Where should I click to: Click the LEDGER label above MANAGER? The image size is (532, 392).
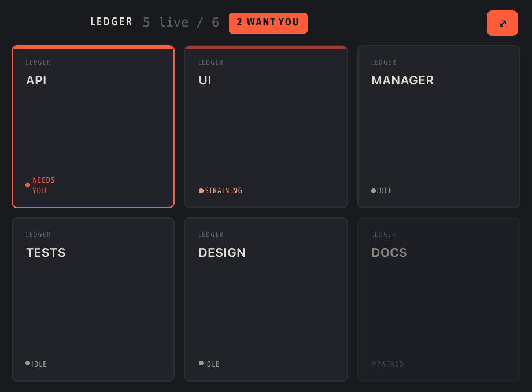tap(383, 62)
